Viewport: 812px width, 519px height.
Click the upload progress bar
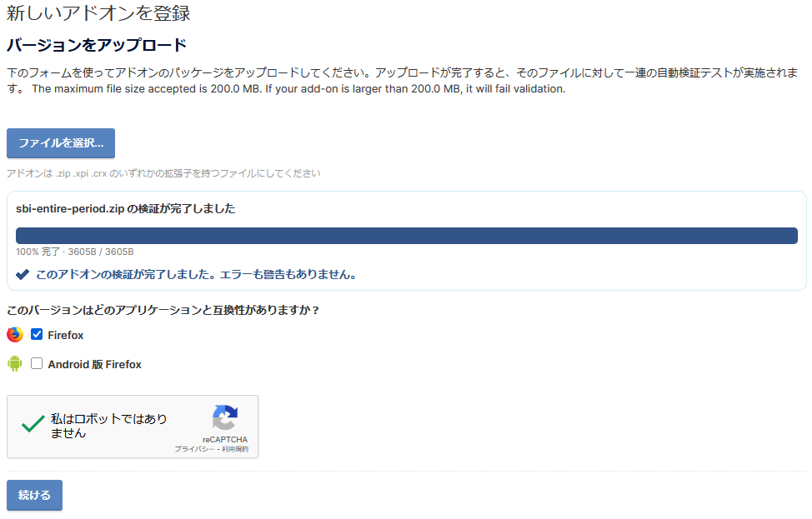(x=406, y=236)
